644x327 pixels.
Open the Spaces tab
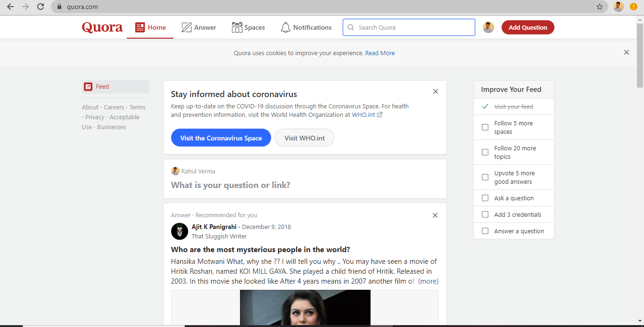pyautogui.click(x=248, y=27)
